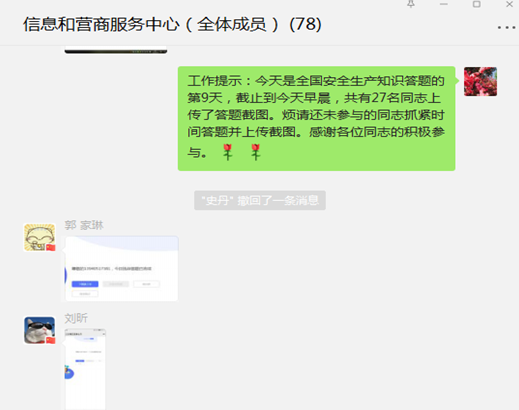Screen dimensions: 519x410
Task: Click the first rose emoji in the message
Action: [228, 152]
